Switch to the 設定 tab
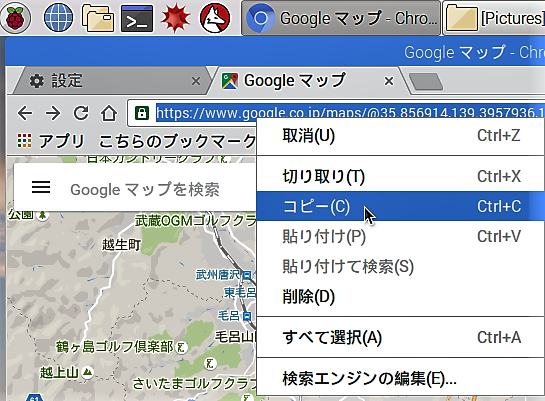The width and height of the screenshot is (545, 401). [x=111, y=81]
